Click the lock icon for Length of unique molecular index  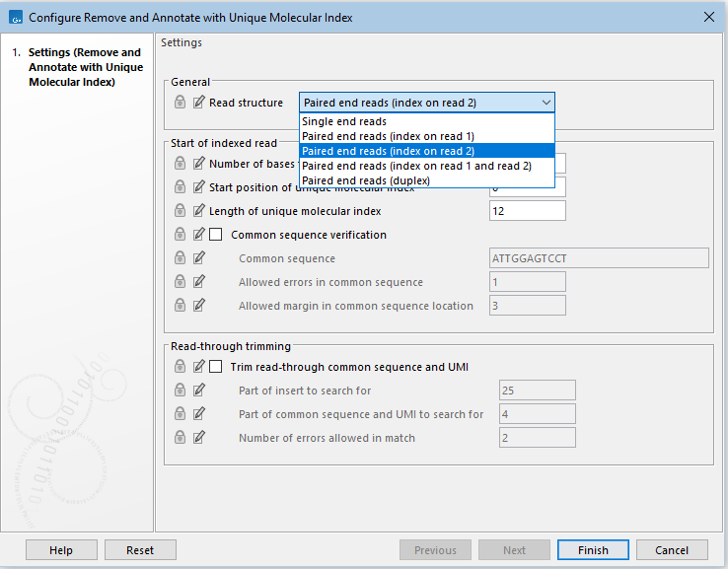coord(180,211)
